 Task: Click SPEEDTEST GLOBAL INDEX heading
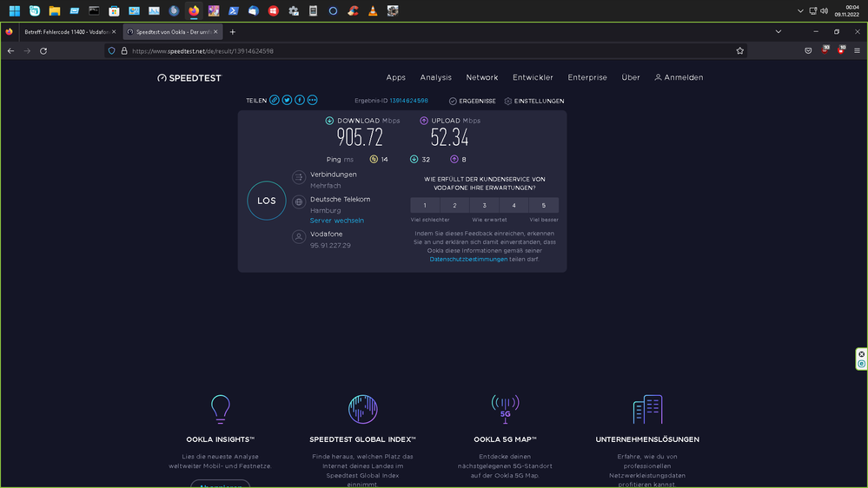(362, 439)
